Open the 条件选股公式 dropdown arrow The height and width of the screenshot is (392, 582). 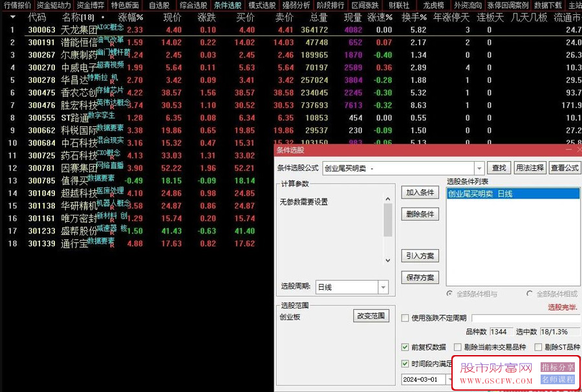pyautogui.click(x=479, y=168)
